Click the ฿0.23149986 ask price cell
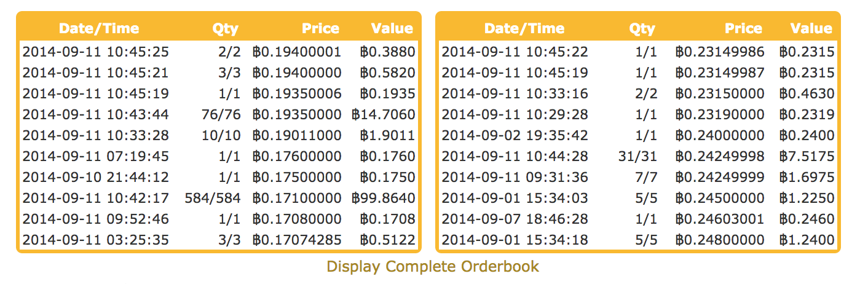The height and width of the screenshot is (284, 868). click(720, 52)
